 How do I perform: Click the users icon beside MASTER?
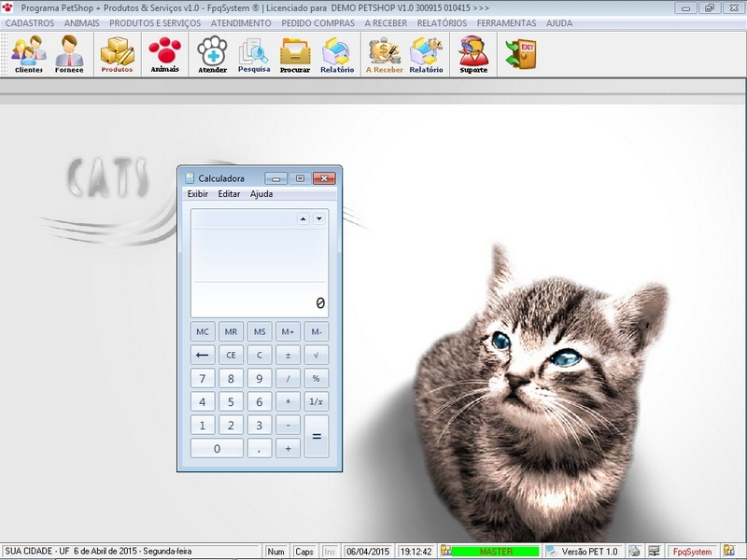tap(446, 551)
